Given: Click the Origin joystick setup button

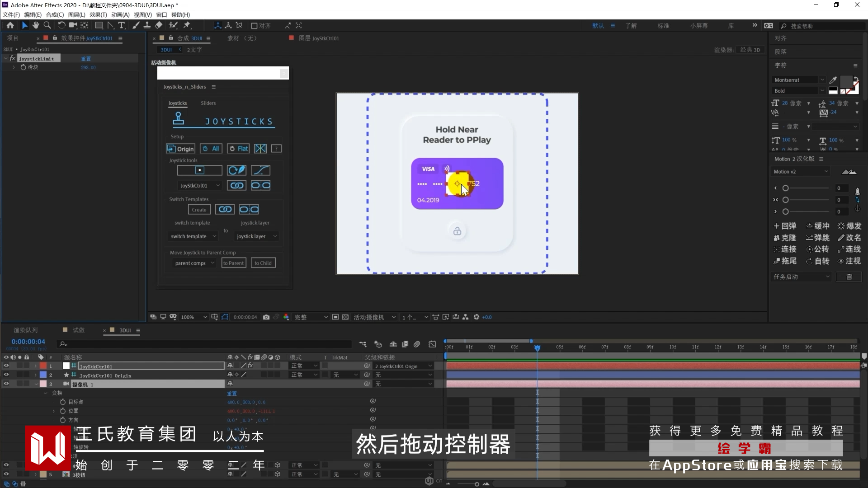Looking at the screenshot, I should coord(180,149).
